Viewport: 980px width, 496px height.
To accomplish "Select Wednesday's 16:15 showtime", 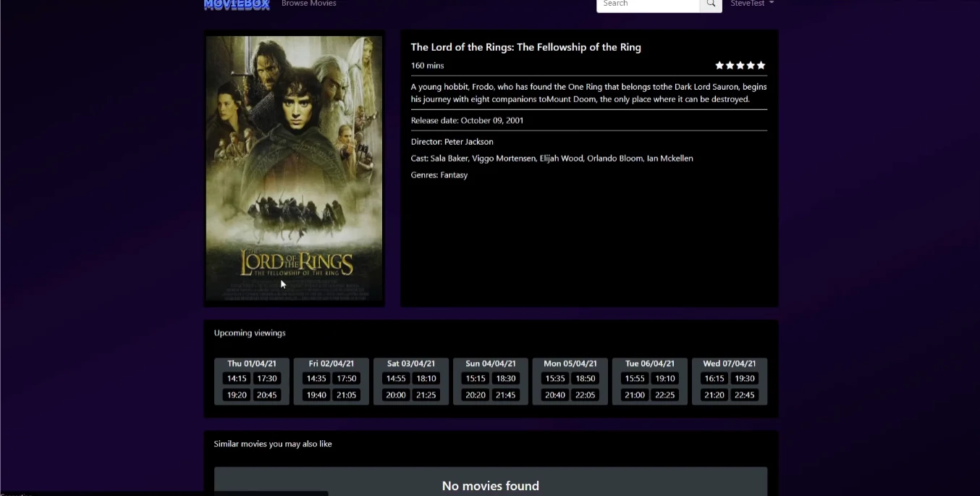I will 714,379.
